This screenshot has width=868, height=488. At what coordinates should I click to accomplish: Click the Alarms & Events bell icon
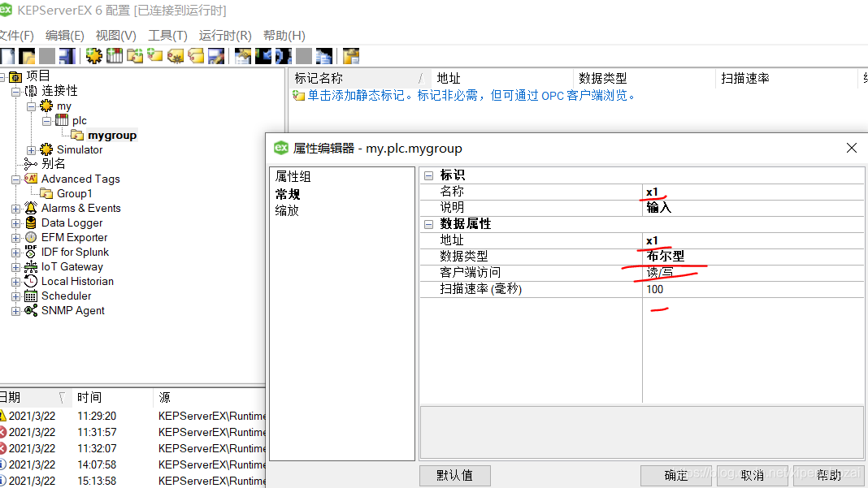coord(31,208)
